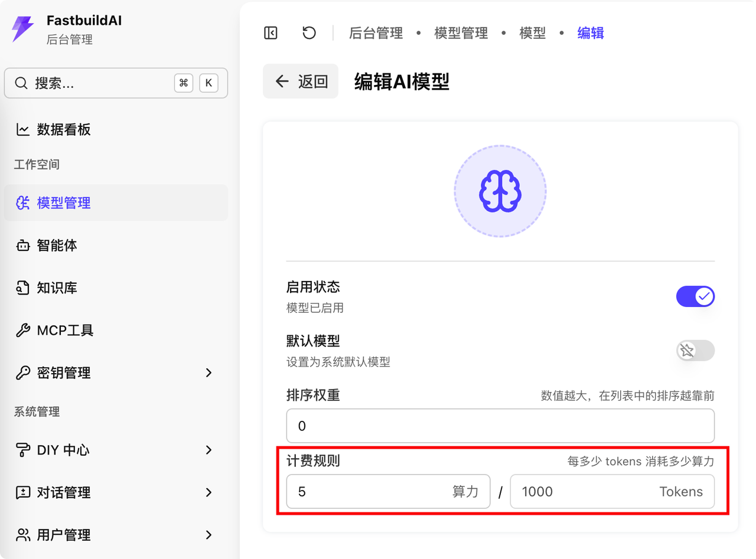
Task: Enable the 默认模型 switch
Action: point(695,351)
